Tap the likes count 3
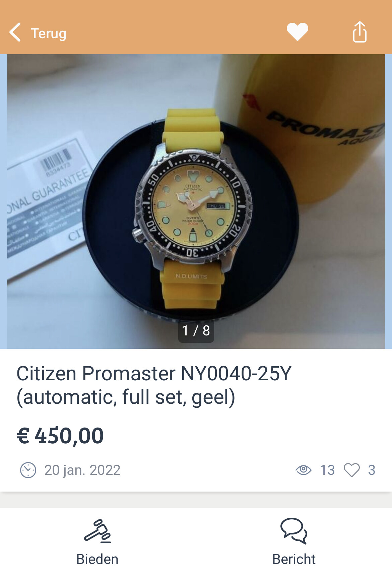Viewport: 392px width, 573px height. [x=372, y=470]
